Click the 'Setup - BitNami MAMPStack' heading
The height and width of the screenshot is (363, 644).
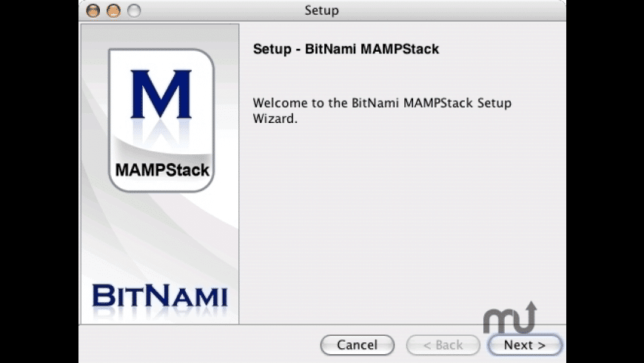346,49
